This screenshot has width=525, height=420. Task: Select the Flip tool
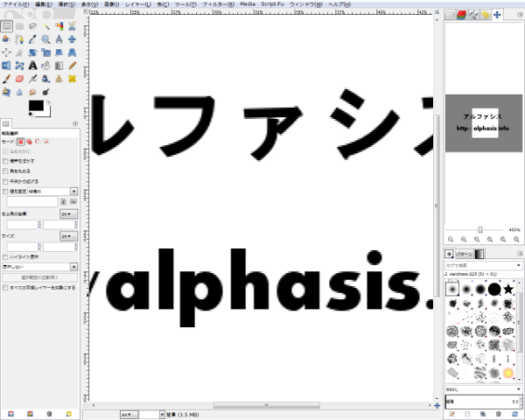point(7,66)
